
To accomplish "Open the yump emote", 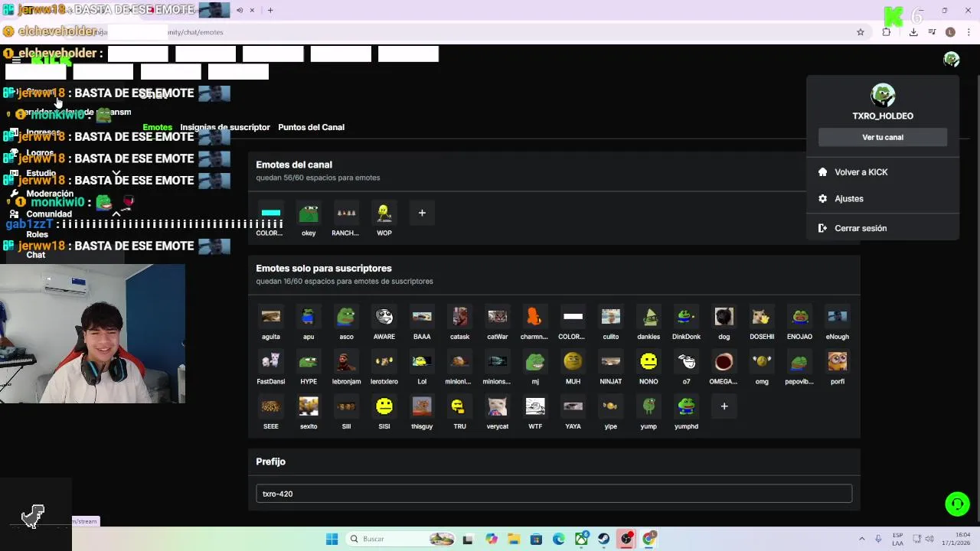I will 648,406.
